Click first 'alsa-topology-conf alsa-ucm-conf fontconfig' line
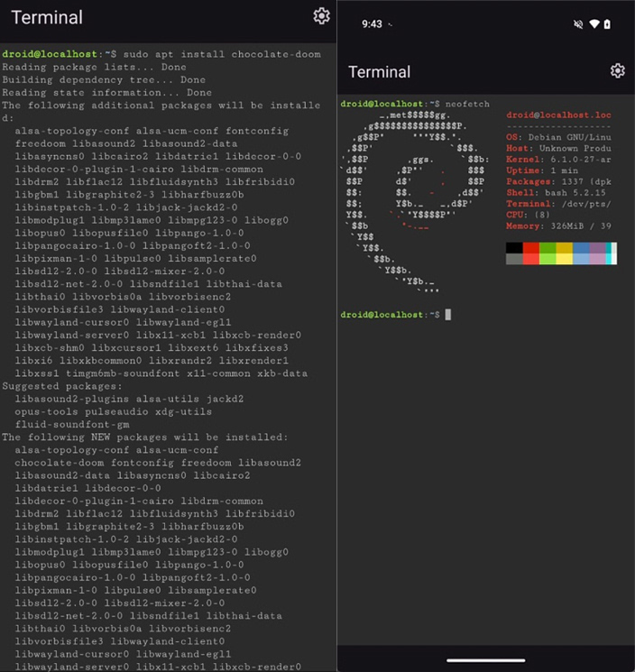635x672 pixels. (152, 131)
